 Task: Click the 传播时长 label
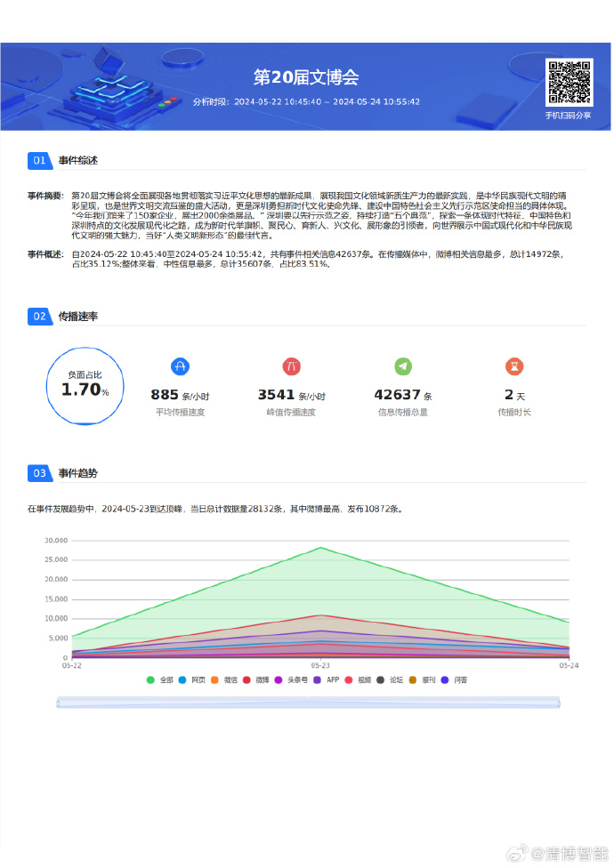pyautogui.click(x=514, y=413)
